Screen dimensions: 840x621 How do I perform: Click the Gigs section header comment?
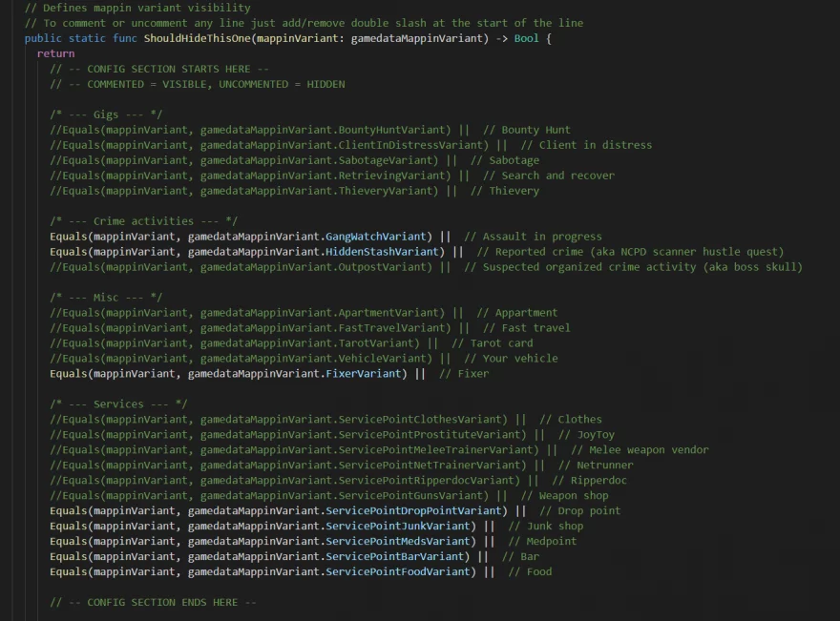[106, 114]
